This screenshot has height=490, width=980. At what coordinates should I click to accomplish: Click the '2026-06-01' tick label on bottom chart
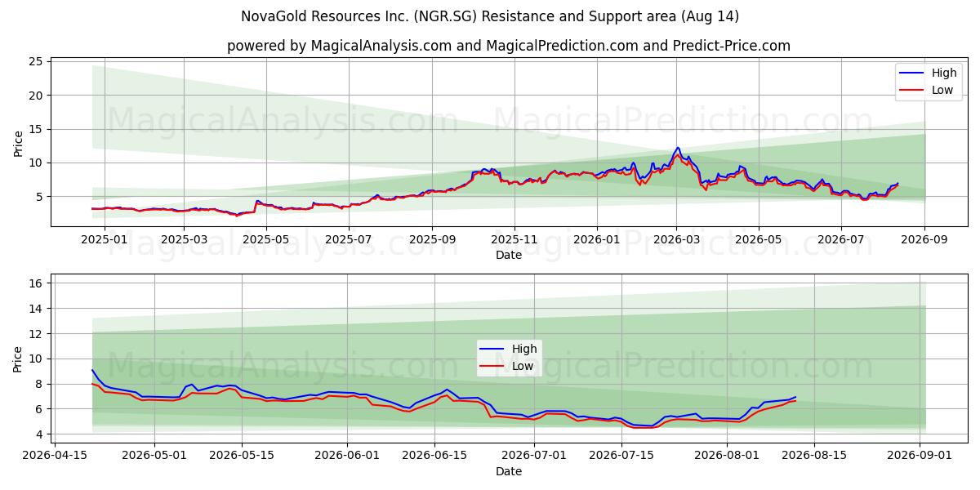(x=348, y=457)
